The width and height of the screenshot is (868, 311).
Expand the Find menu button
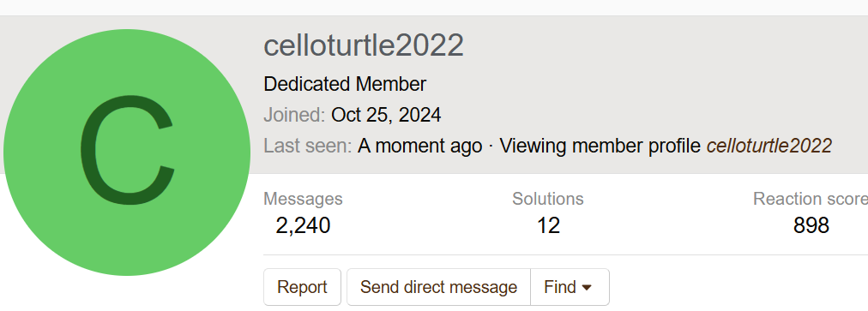tap(570, 287)
